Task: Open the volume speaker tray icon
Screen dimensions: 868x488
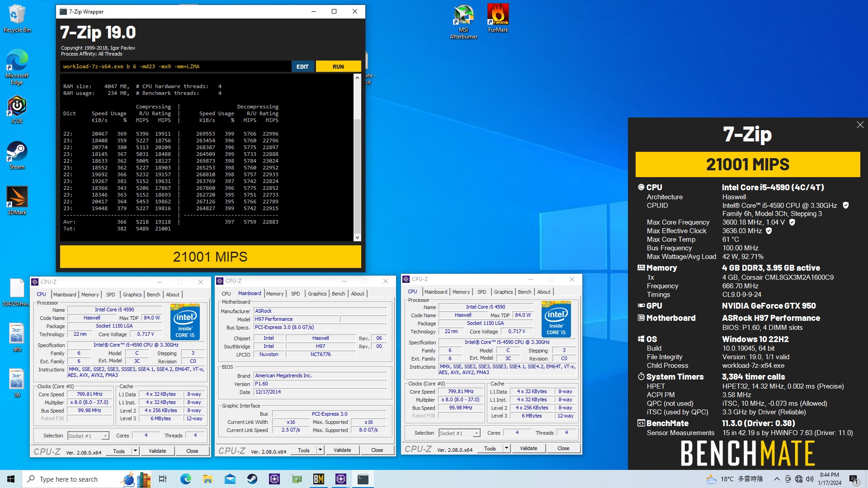Action: (x=810, y=479)
